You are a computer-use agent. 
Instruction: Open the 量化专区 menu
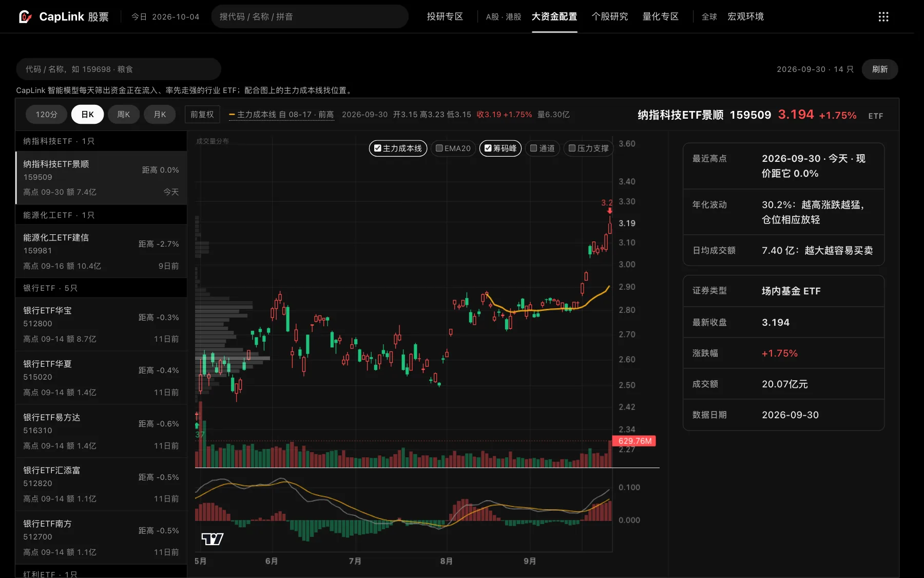pyautogui.click(x=661, y=16)
